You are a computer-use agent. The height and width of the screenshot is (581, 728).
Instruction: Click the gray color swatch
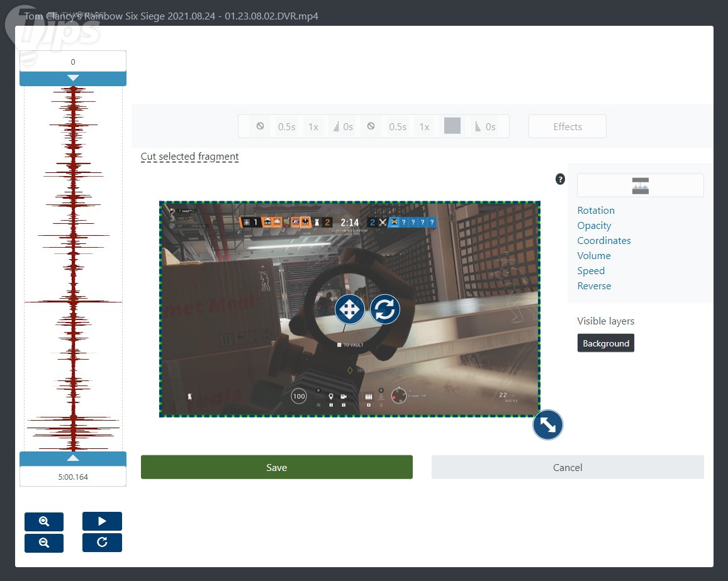click(x=452, y=126)
